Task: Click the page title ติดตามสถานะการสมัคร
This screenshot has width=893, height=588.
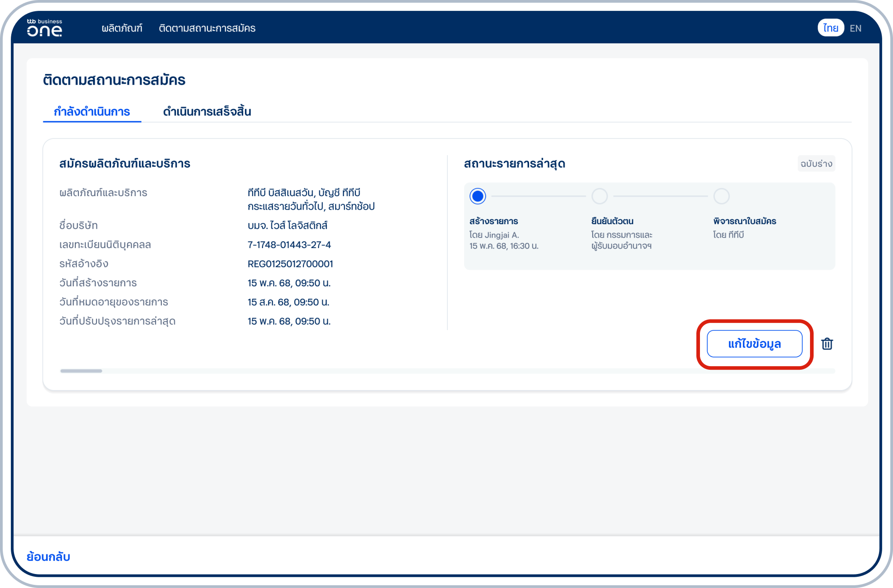Action: [x=114, y=80]
